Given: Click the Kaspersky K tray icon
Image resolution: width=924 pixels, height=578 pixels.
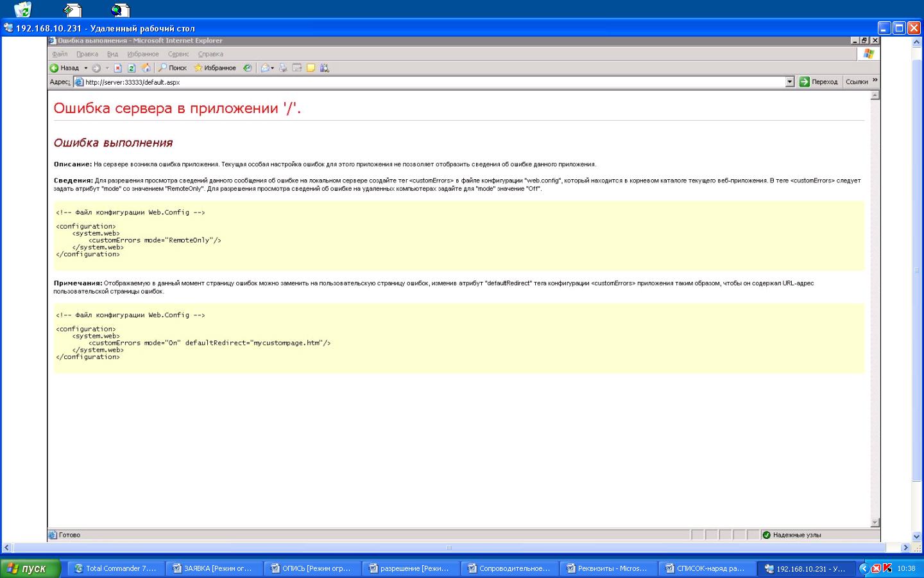Looking at the screenshot, I should 887,568.
